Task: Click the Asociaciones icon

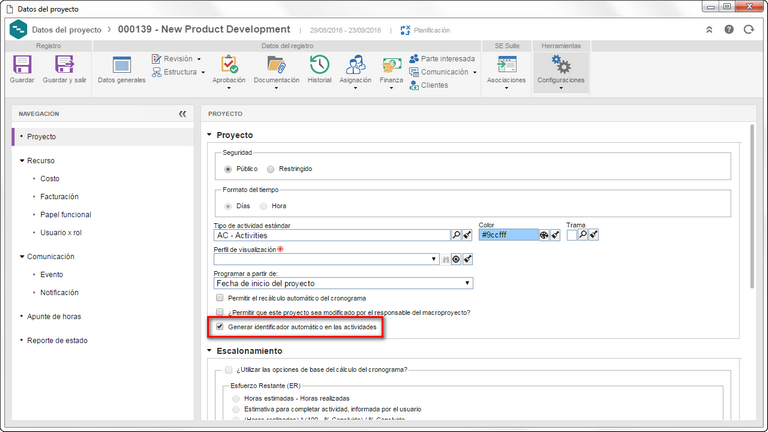Action: (506, 65)
